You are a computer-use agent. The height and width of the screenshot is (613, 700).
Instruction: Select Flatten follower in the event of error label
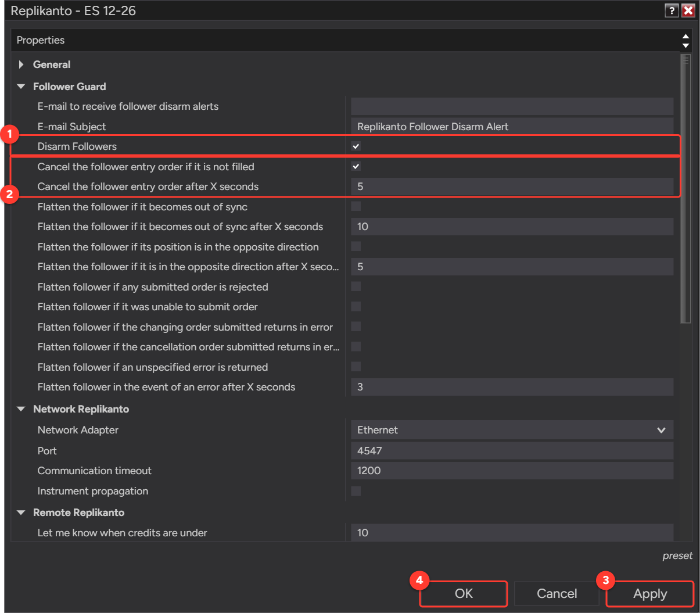[166, 387]
